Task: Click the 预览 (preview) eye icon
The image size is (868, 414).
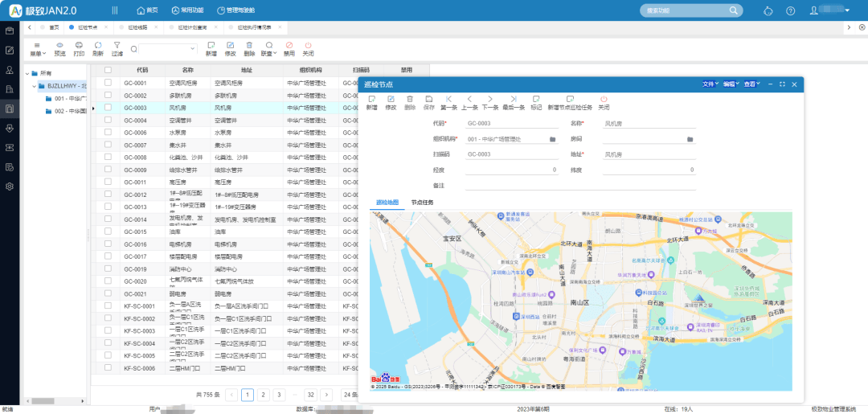Action: pos(59,46)
